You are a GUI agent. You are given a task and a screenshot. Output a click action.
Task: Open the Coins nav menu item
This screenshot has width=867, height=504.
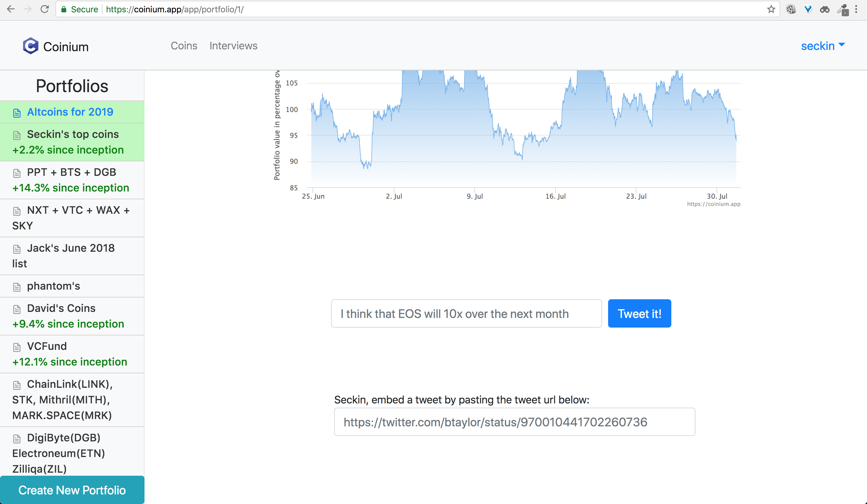(184, 46)
